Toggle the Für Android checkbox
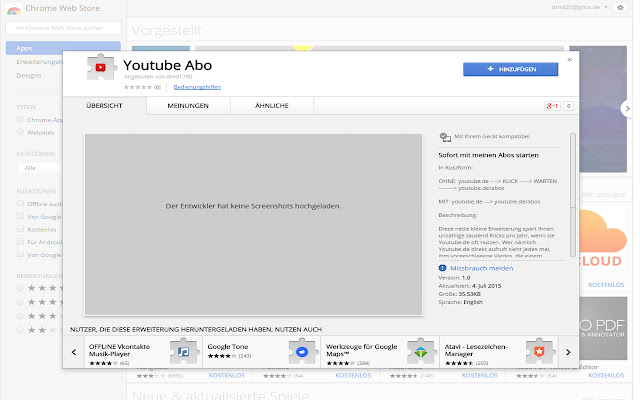Image resolution: width=640 pixels, height=400 pixels. (20, 242)
